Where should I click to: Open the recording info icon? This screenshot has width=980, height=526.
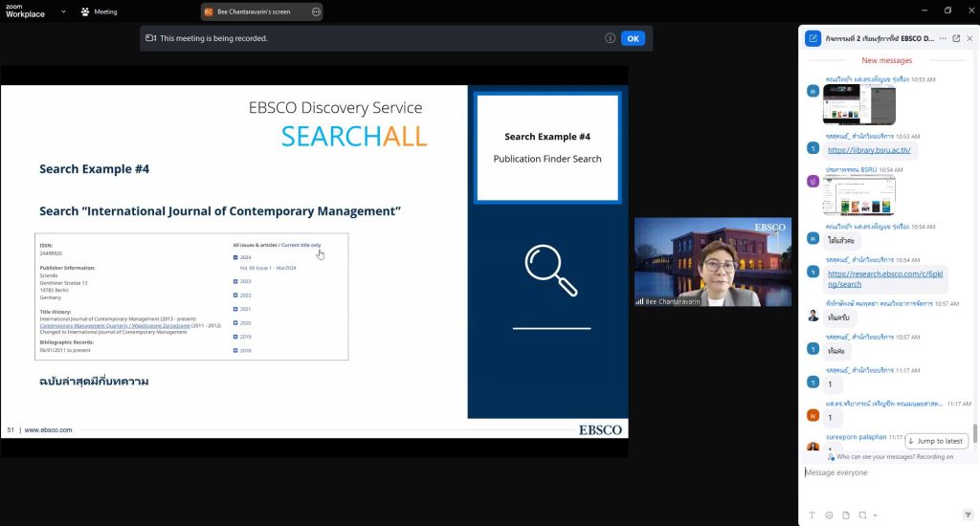point(610,38)
